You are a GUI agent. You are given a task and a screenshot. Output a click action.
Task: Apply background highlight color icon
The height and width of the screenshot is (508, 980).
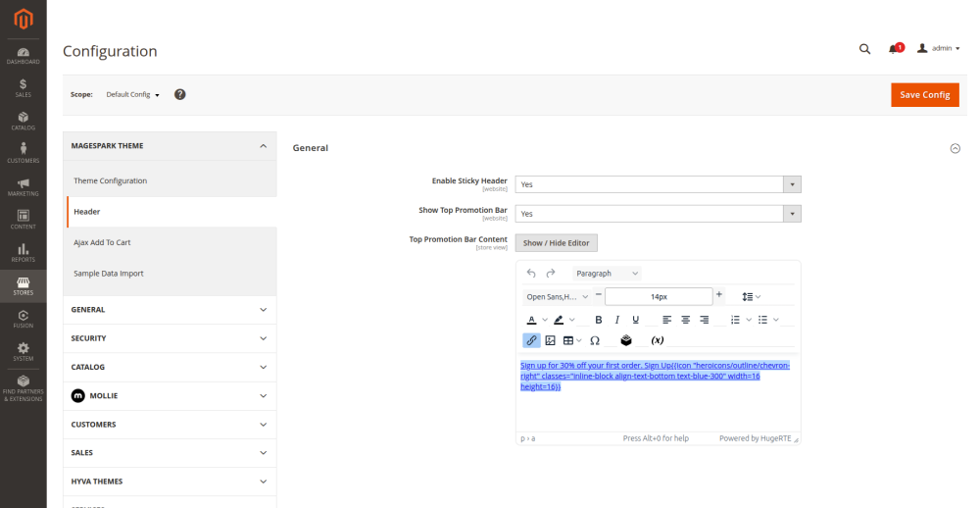pyautogui.click(x=559, y=320)
